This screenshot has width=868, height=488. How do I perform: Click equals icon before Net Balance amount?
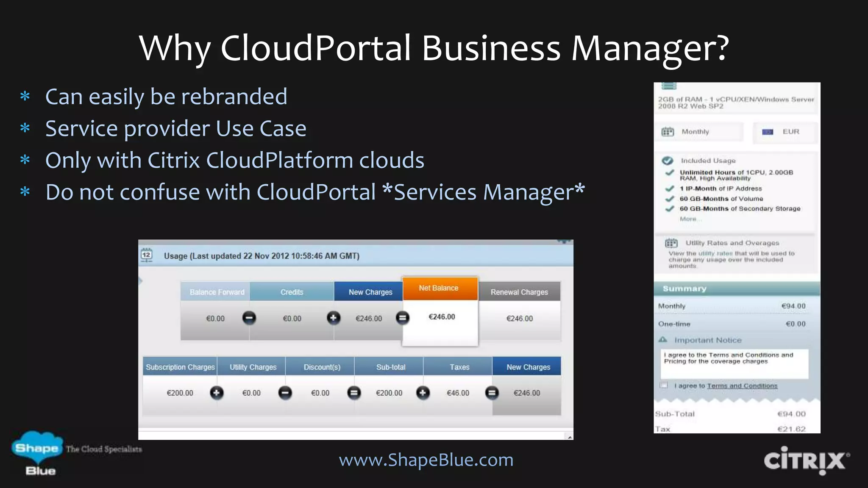(x=402, y=318)
